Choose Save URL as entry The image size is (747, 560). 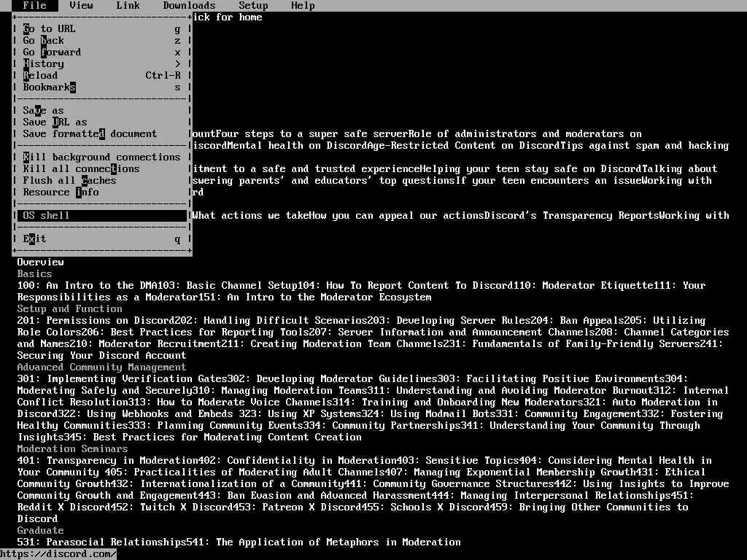tap(101, 122)
